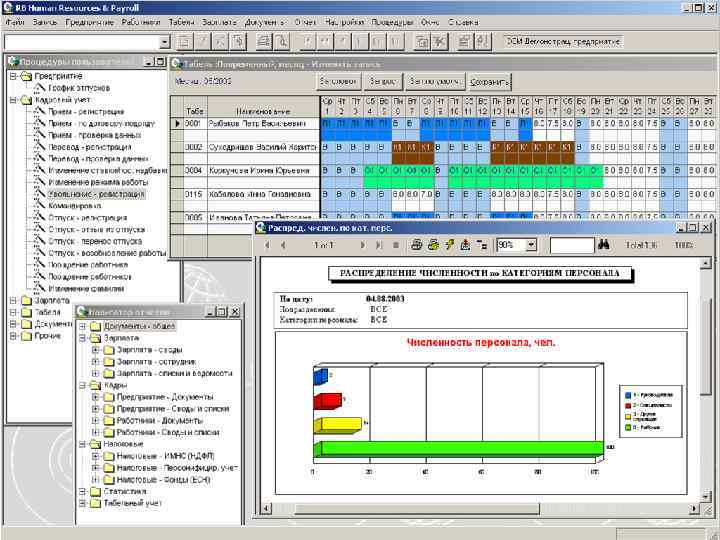Screen dimensions: 720x540
Task: Open 'Поощрение работника' procedure
Action: 88,264
